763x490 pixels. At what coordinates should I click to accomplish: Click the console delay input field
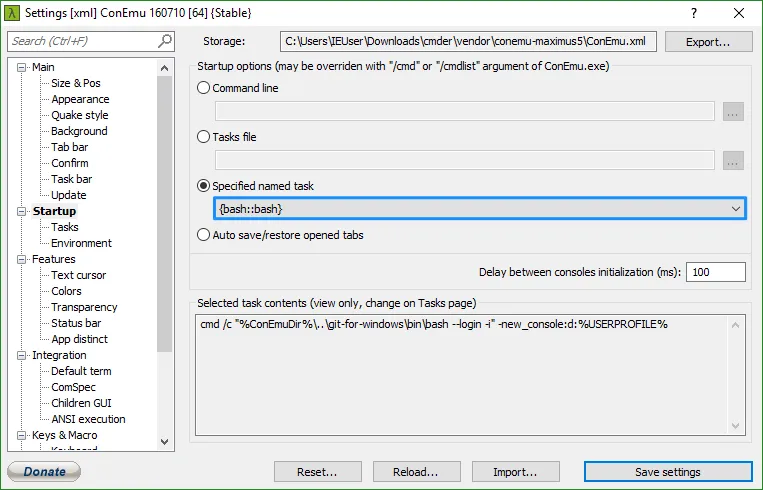[715, 272]
